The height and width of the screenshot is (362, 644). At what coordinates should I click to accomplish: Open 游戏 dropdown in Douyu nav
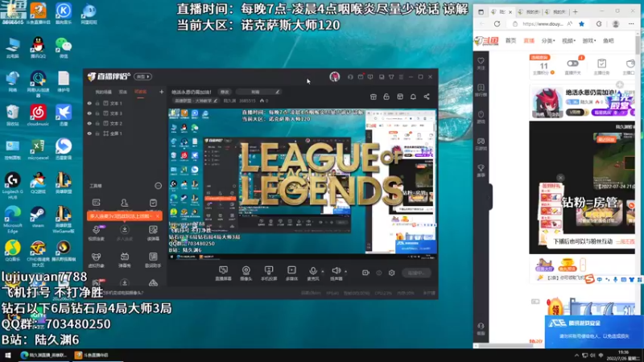(589, 41)
